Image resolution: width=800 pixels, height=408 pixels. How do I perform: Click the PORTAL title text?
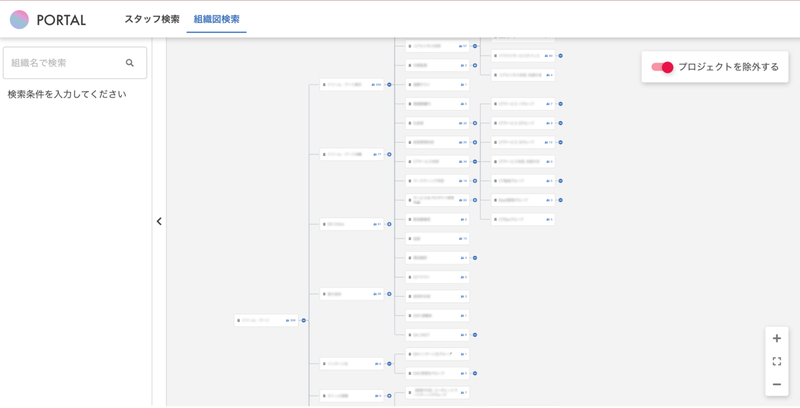coord(61,20)
